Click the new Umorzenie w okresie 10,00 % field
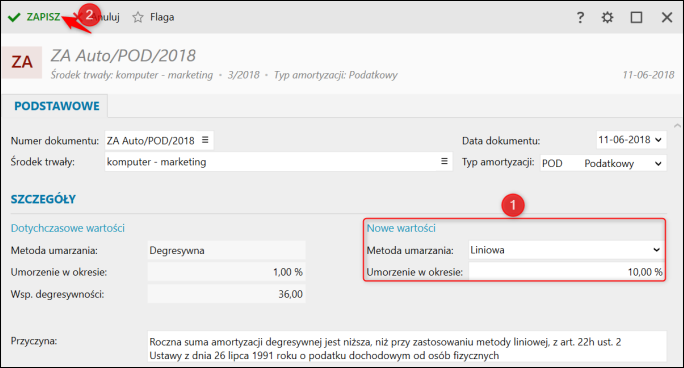This screenshot has height=368, width=684. click(567, 272)
